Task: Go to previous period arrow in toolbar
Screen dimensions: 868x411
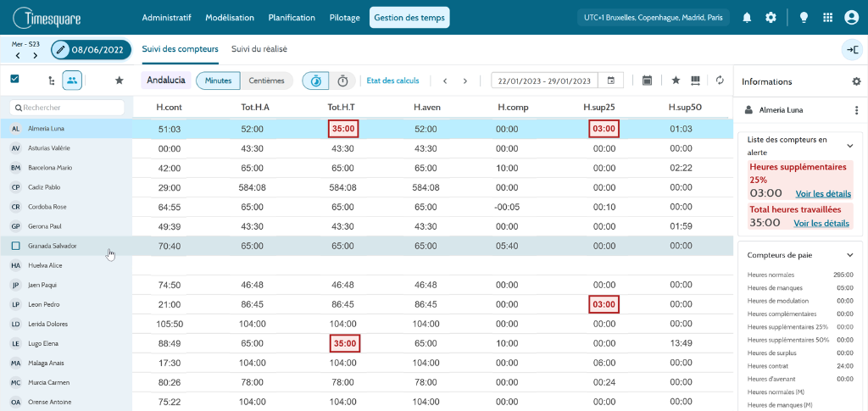Action: 445,81
